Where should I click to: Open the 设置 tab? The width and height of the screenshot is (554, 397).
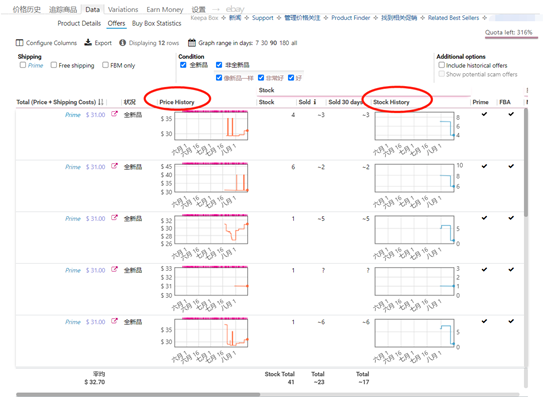pyautogui.click(x=199, y=10)
